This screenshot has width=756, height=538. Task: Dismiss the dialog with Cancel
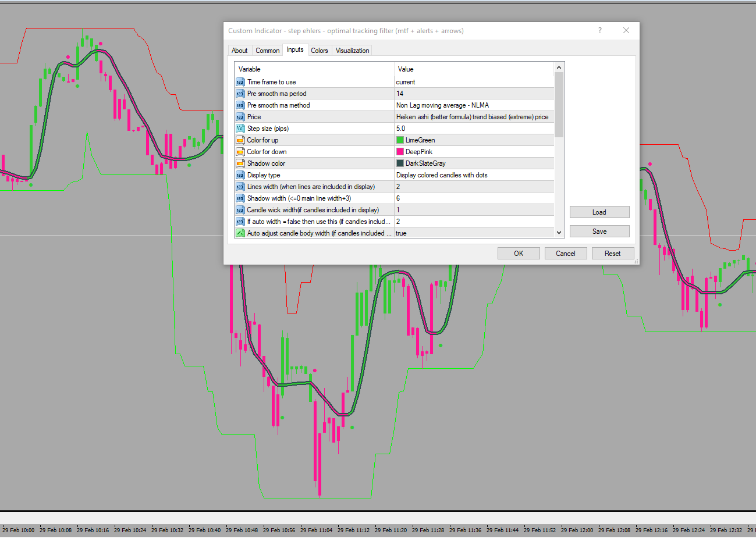point(566,254)
